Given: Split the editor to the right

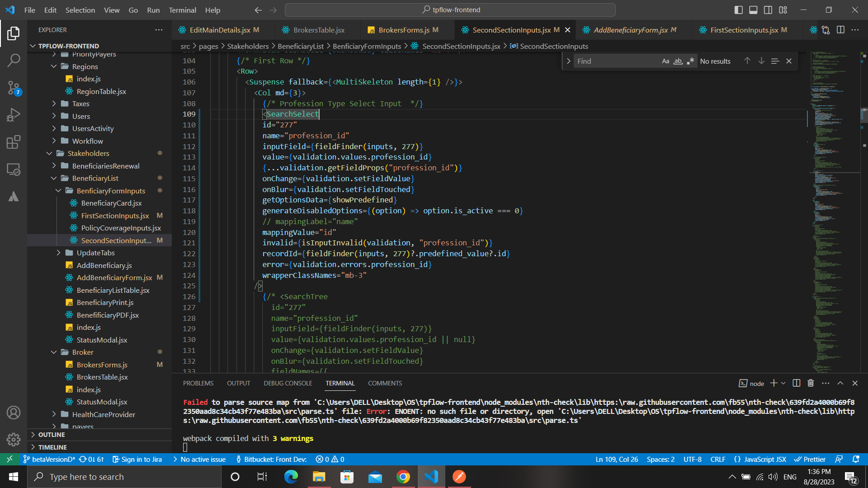Looking at the screenshot, I should (840, 30).
